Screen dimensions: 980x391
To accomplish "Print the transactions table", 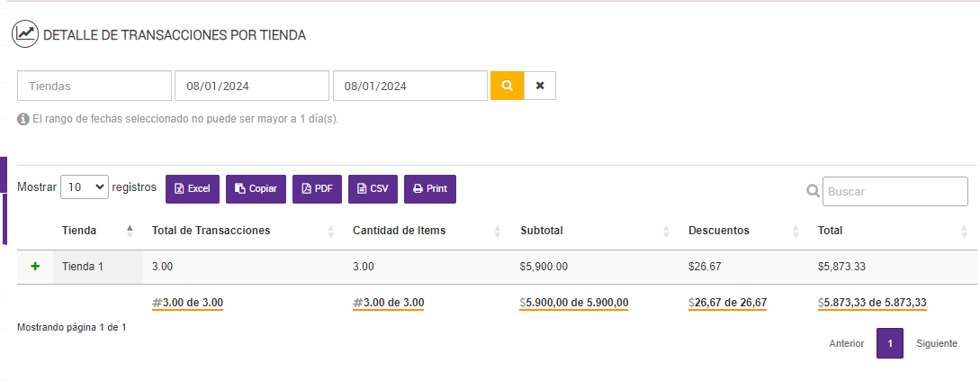I will coord(430,189).
